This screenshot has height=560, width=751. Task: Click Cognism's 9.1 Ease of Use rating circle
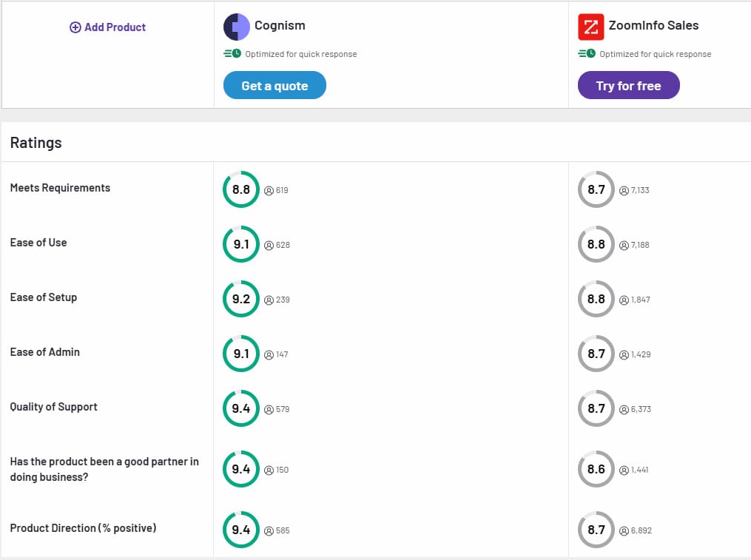241,244
